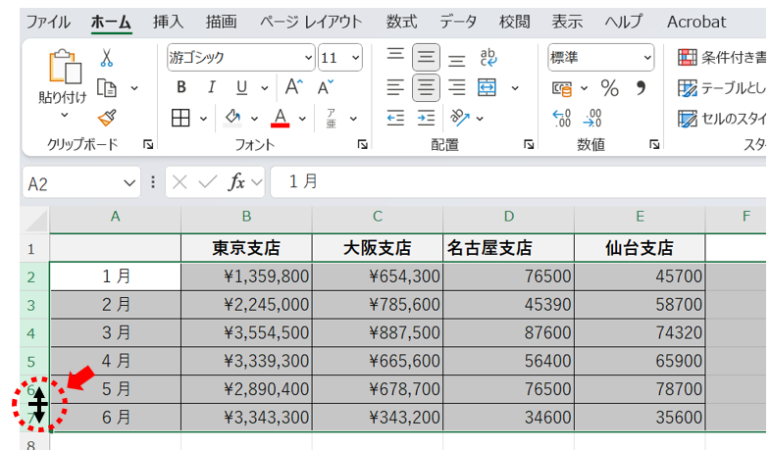Open conditional formatting menu
The width and height of the screenshot is (770, 450).
(722, 57)
